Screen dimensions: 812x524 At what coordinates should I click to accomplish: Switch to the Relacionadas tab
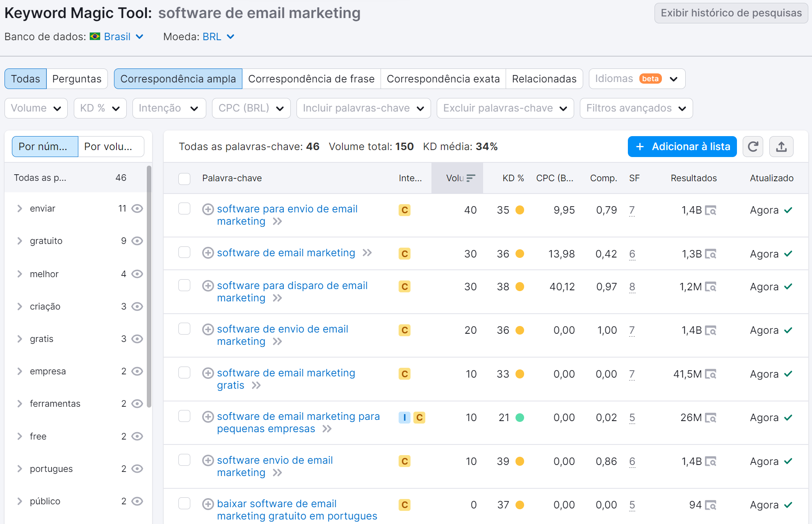coord(545,78)
